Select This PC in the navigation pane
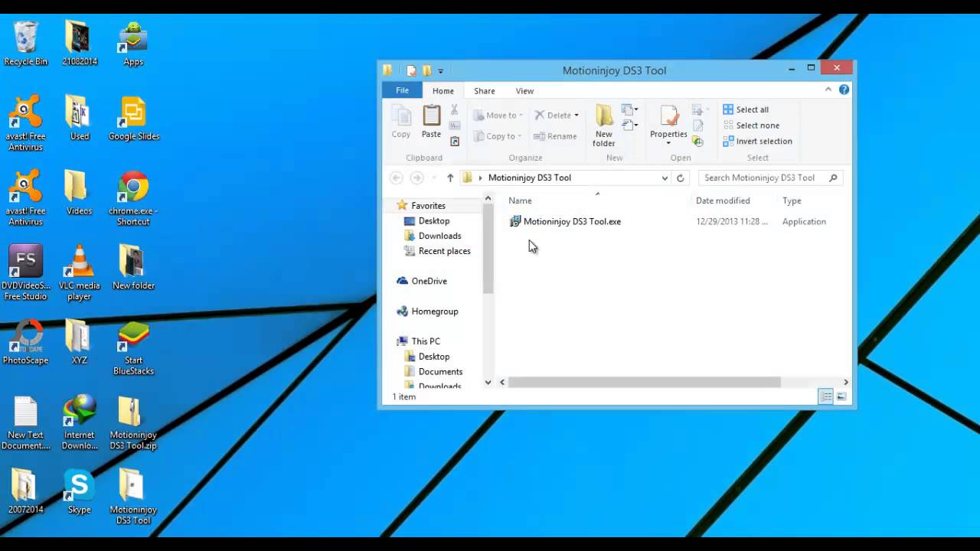The width and height of the screenshot is (980, 551). 425,341
